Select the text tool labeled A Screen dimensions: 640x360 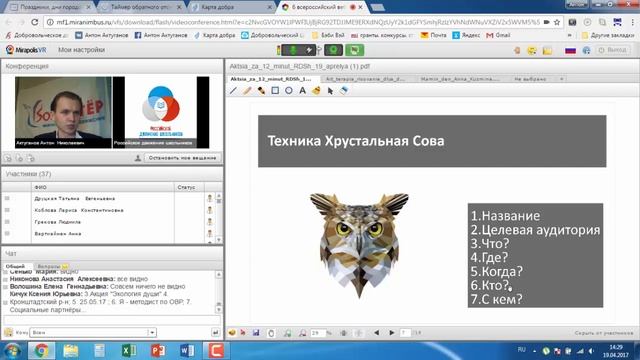pos(302,91)
